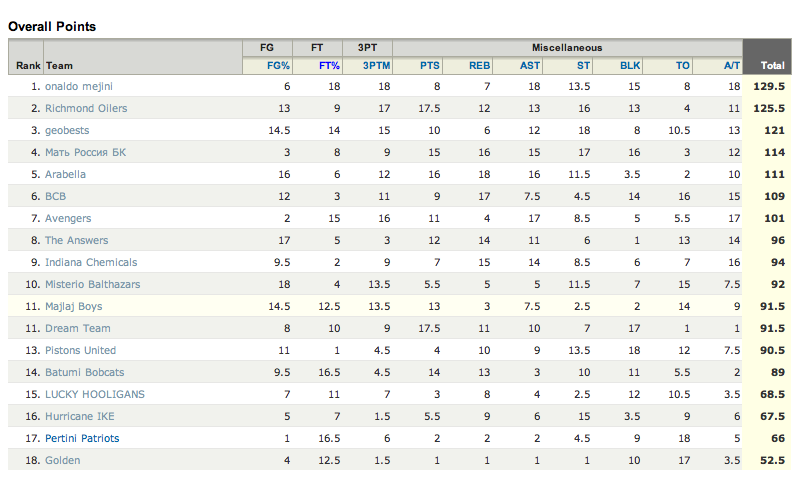Sort standings by FG% column
The height and width of the screenshot is (477, 796).
point(278,65)
